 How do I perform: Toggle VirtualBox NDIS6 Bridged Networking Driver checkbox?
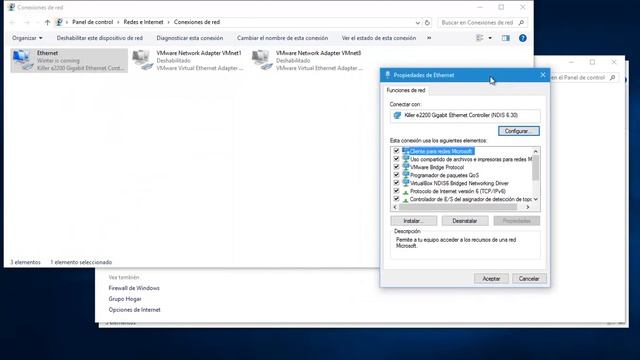pyautogui.click(x=396, y=183)
